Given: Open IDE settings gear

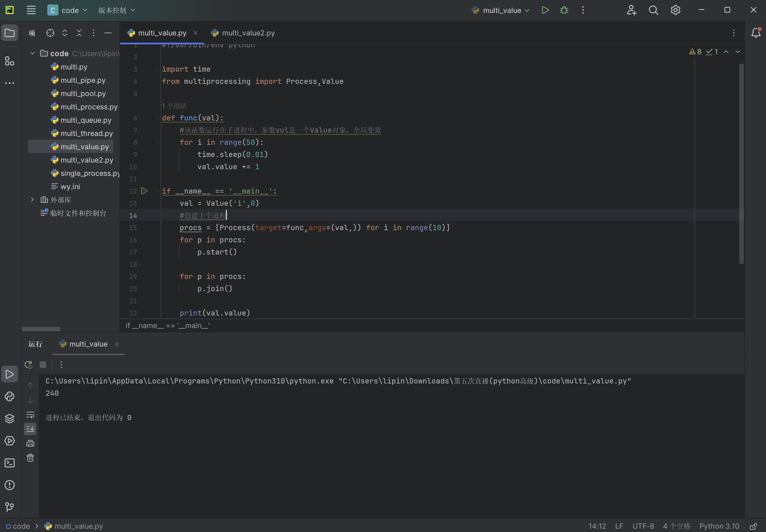Looking at the screenshot, I should 675,10.
